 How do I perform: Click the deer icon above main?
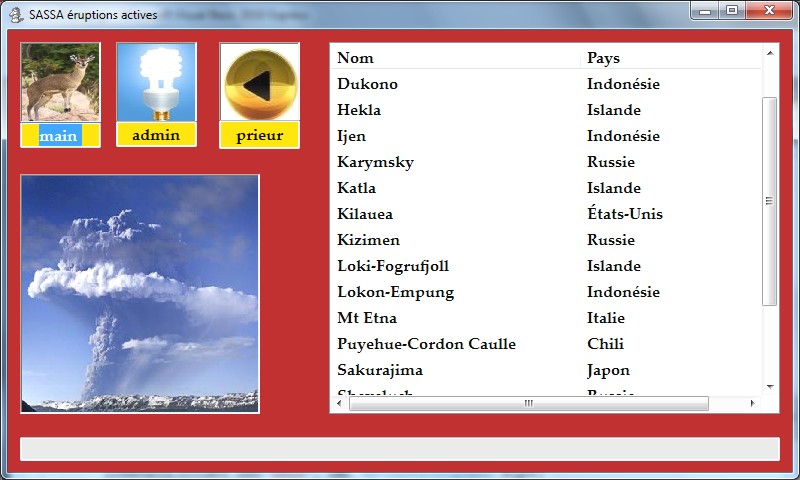60,82
